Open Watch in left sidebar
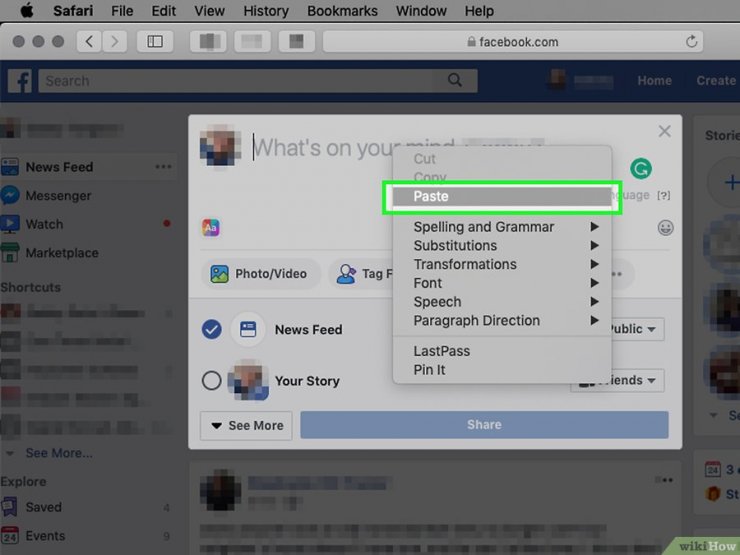 pos(44,224)
